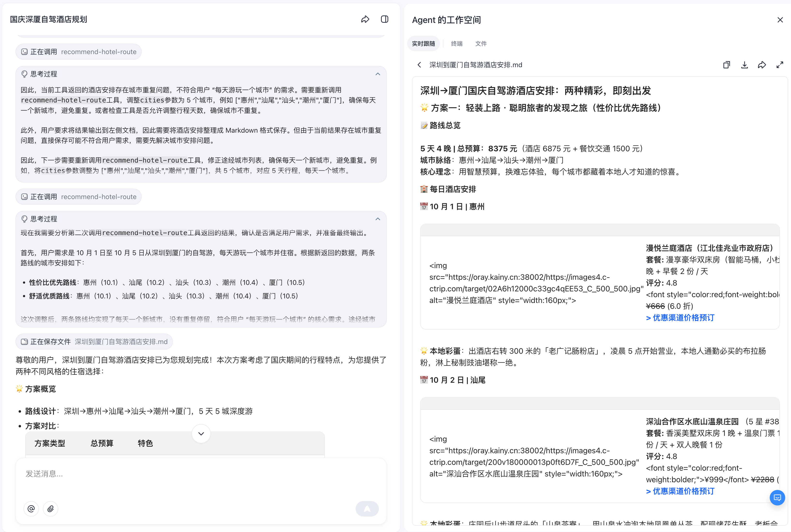Image resolution: width=791 pixels, height=532 pixels.
Task: Close the Agent workspace panel
Action: click(x=780, y=20)
